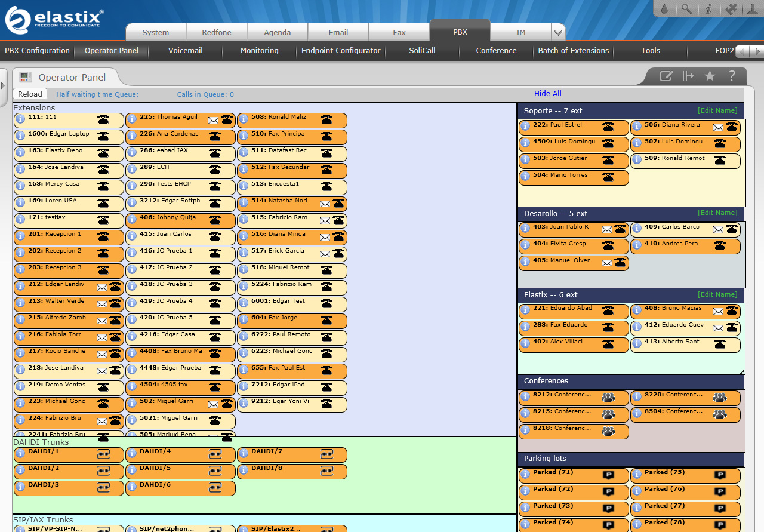Click phone icon of extension 201 Recepcion 1
The image size is (764, 532).
tap(103, 236)
